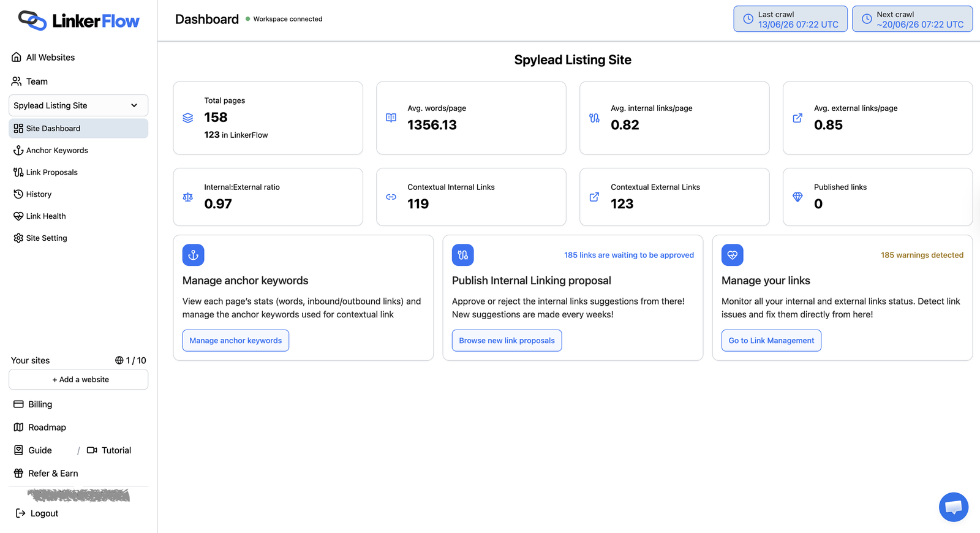Click the Next crawl clock icon
Viewport: 980px width, 533px height.
[x=867, y=19]
